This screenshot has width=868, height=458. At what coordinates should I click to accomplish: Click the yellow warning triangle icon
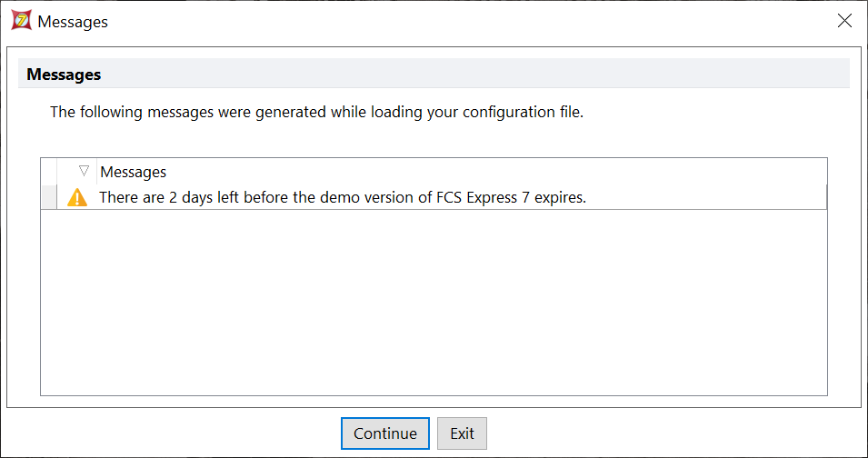(x=77, y=197)
